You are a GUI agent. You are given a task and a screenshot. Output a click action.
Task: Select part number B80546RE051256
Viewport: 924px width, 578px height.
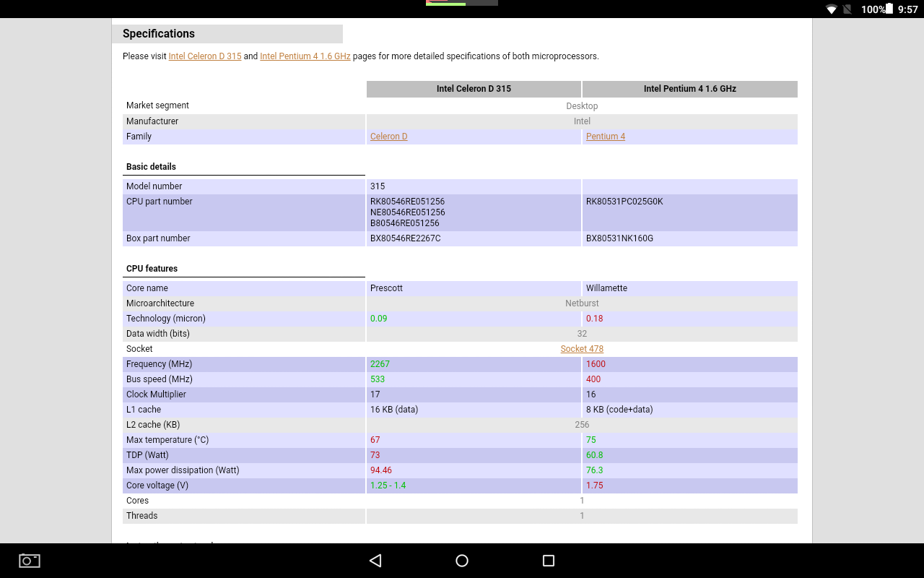coord(405,223)
